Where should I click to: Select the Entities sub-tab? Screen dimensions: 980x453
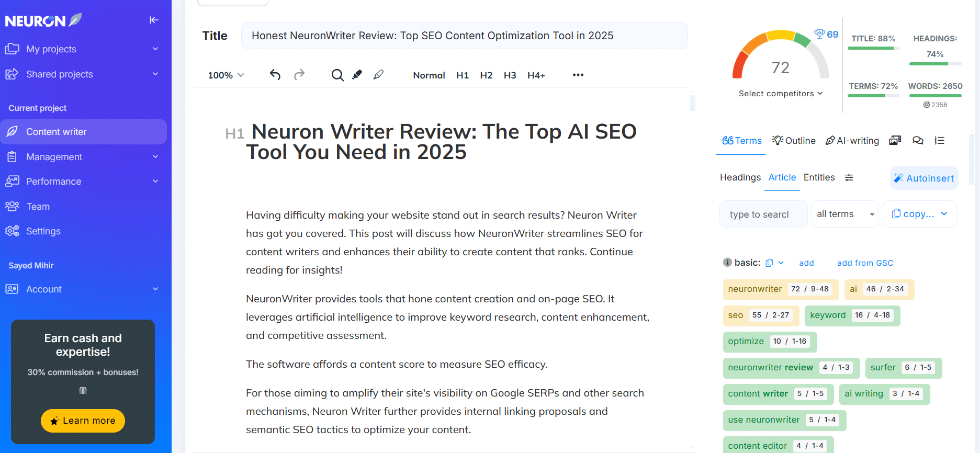click(819, 177)
